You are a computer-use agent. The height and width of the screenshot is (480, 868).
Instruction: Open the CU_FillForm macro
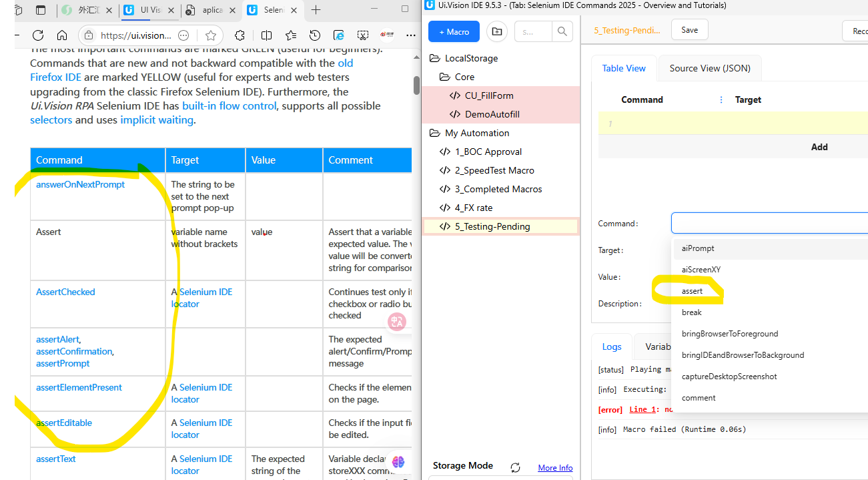500,95
